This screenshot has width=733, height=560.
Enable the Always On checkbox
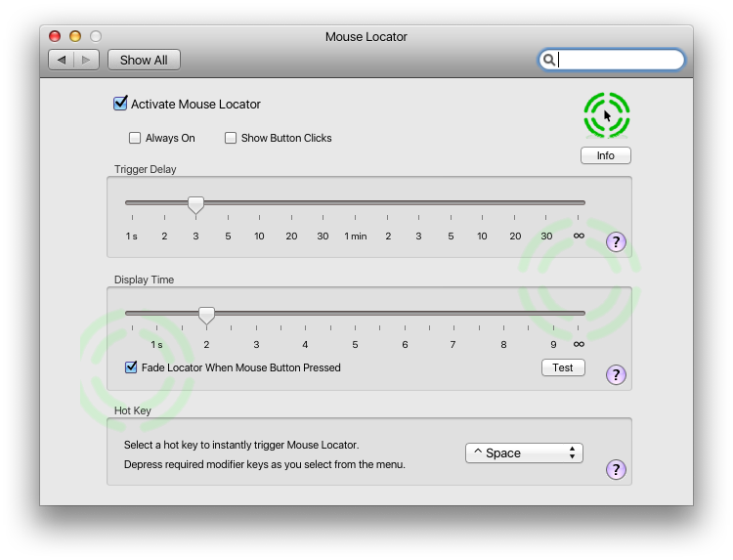[x=135, y=138]
